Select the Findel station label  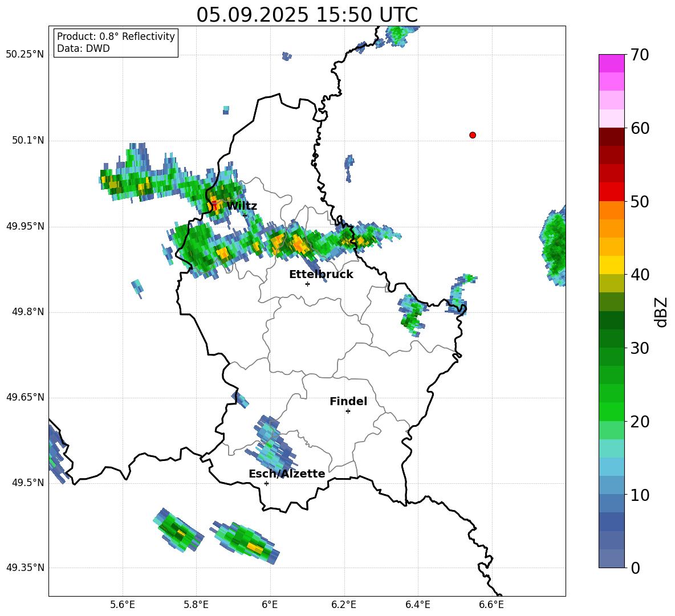click(348, 401)
